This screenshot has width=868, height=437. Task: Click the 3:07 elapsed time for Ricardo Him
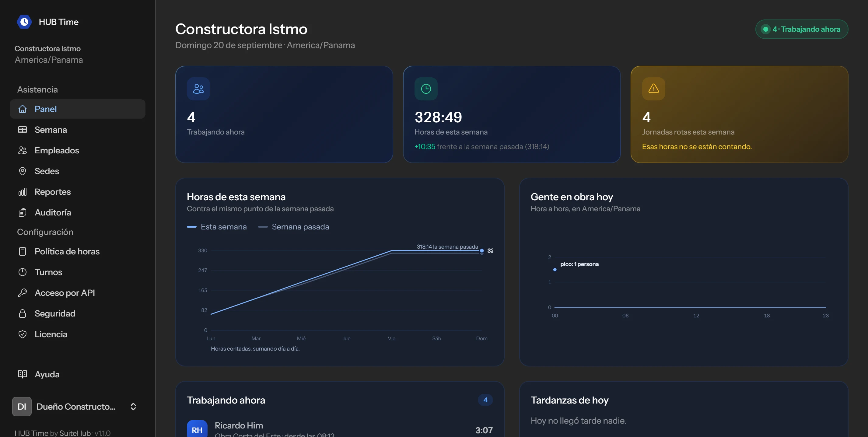point(484,430)
